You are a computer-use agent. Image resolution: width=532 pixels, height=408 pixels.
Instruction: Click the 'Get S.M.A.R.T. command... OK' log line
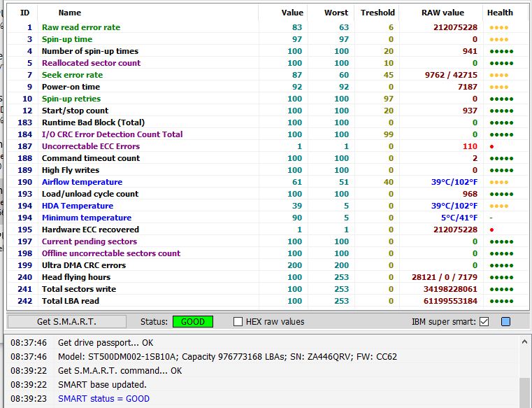click(120, 370)
